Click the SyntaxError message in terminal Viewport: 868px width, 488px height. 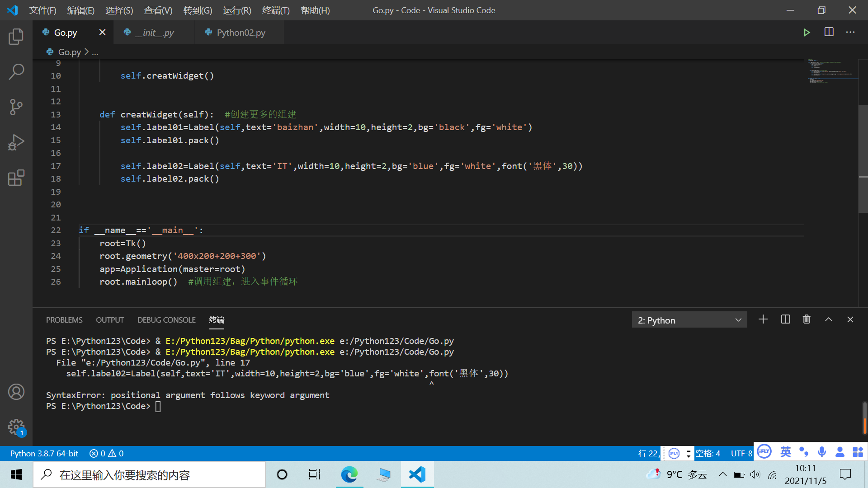tap(188, 395)
